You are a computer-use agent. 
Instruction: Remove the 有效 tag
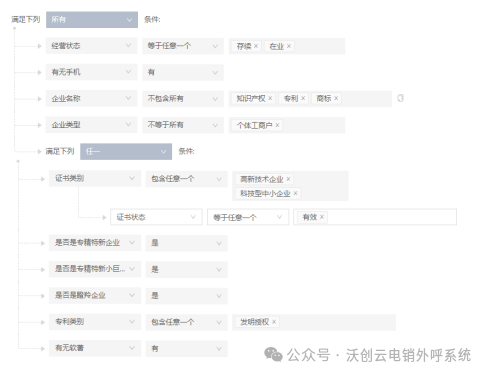[322, 217]
